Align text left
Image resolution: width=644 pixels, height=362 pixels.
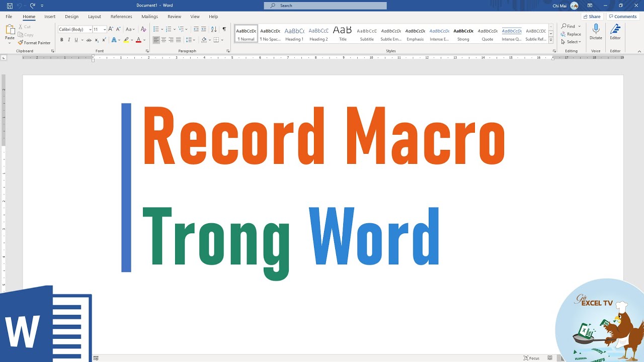[x=156, y=40]
